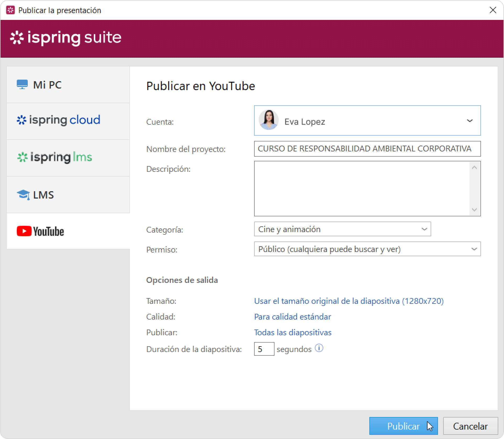Click the Mi PC monitor icon

(22, 84)
